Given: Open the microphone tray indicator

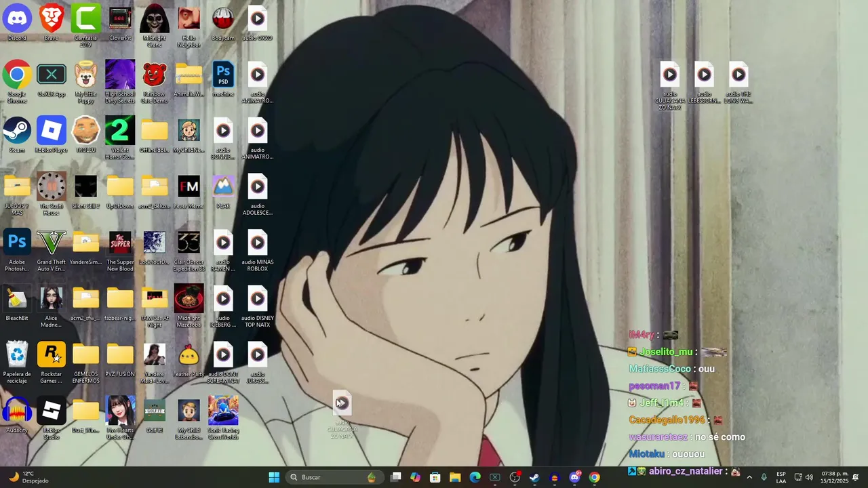Looking at the screenshot, I should pyautogui.click(x=764, y=477).
